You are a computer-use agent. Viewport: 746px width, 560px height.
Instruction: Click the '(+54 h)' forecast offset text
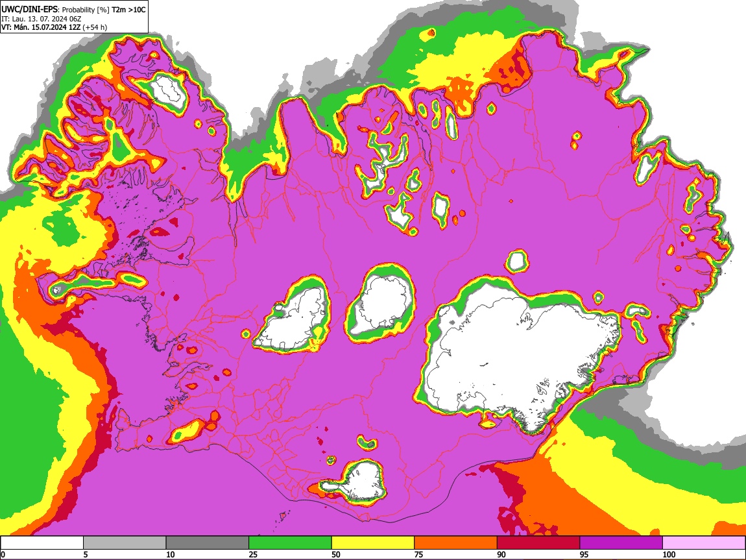[x=95, y=27]
